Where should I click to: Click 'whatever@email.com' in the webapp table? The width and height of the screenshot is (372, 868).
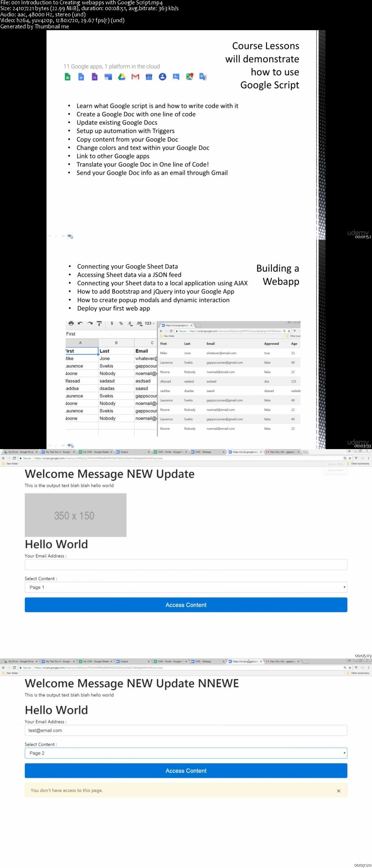tap(221, 353)
